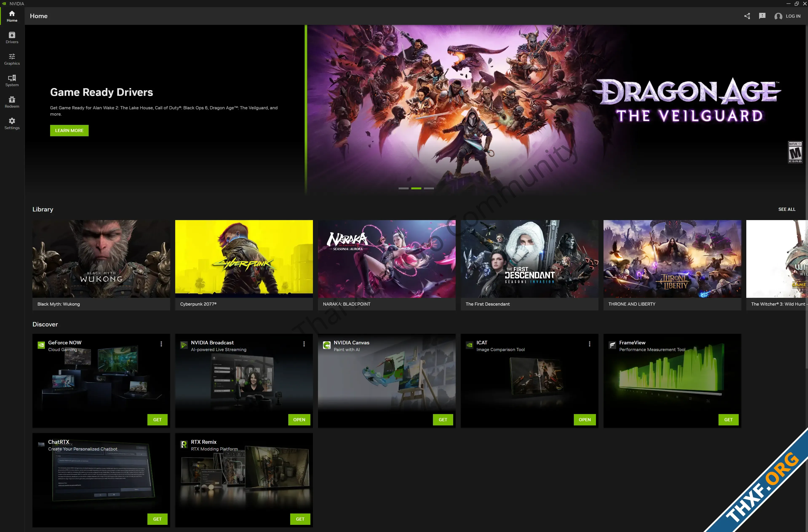The height and width of the screenshot is (532, 808).
Task: Open Cyberpunk 2077 game tile
Action: point(244,265)
